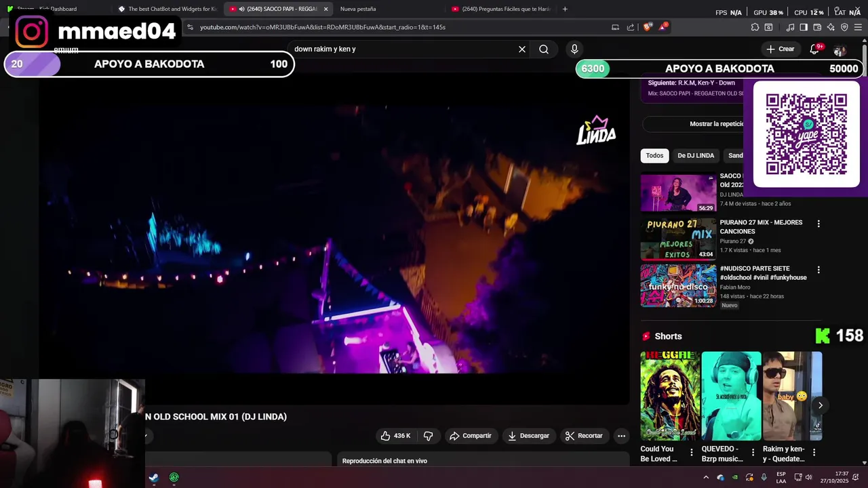Expand hidden system tray icons chevron
The image size is (868, 488).
click(706, 477)
